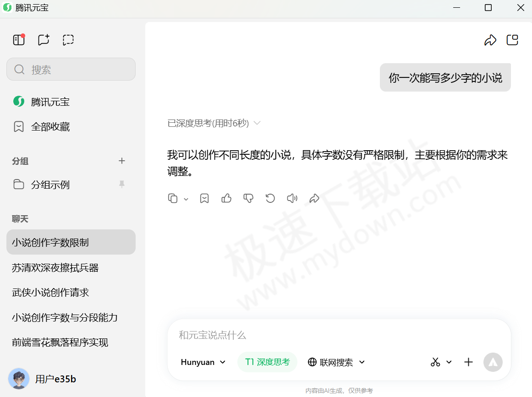The height and width of the screenshot is (397, 532).
Task: Toggle 联网搜索 web search
Action: tap(331, 362)
